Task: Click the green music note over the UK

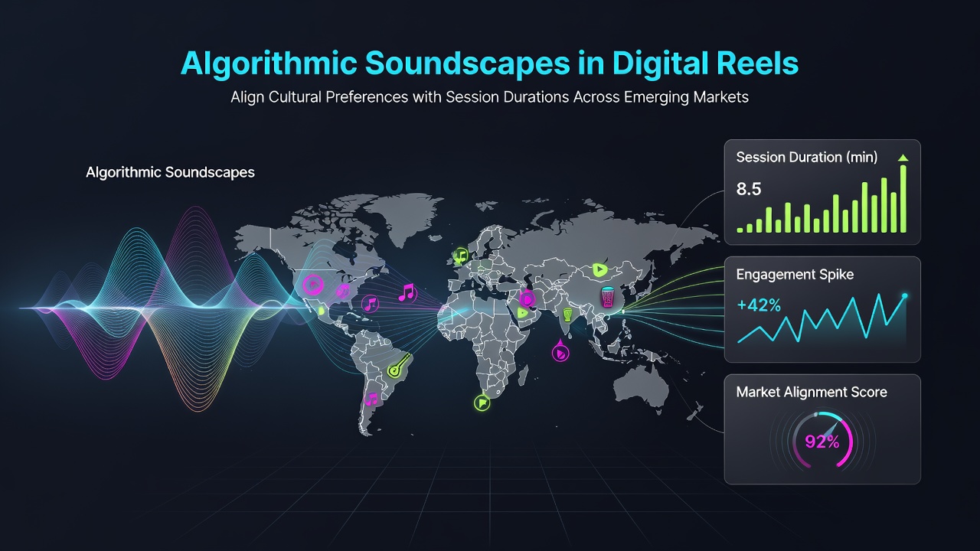Action: 460,256
